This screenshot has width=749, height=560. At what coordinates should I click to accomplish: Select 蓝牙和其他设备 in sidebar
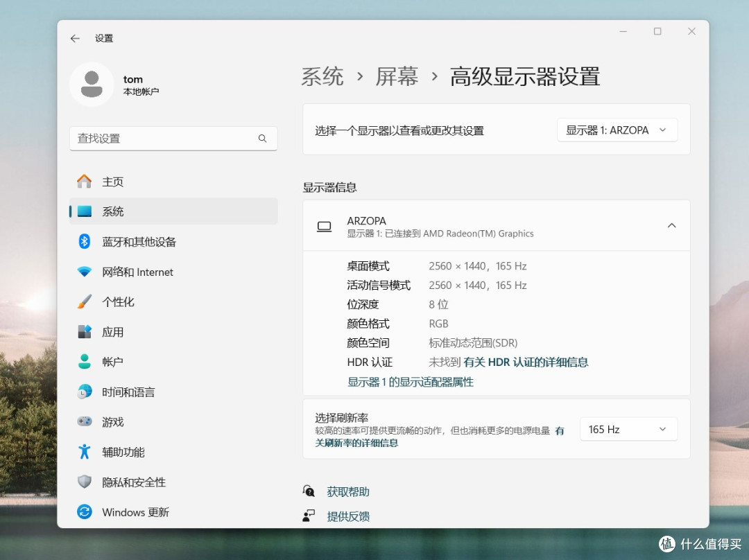[173, 242]
